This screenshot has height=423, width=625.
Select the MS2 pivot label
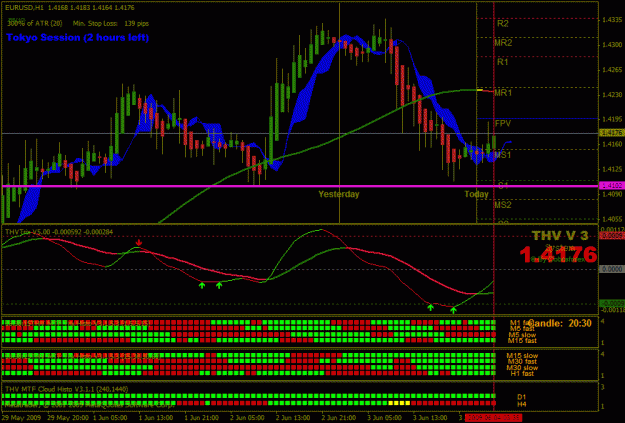click(x=503, y=205)
